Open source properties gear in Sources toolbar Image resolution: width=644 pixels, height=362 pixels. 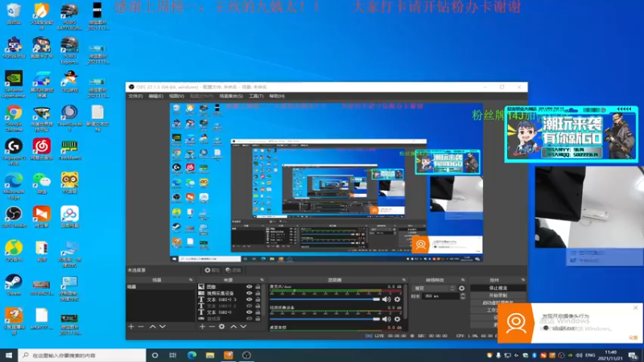222,327
